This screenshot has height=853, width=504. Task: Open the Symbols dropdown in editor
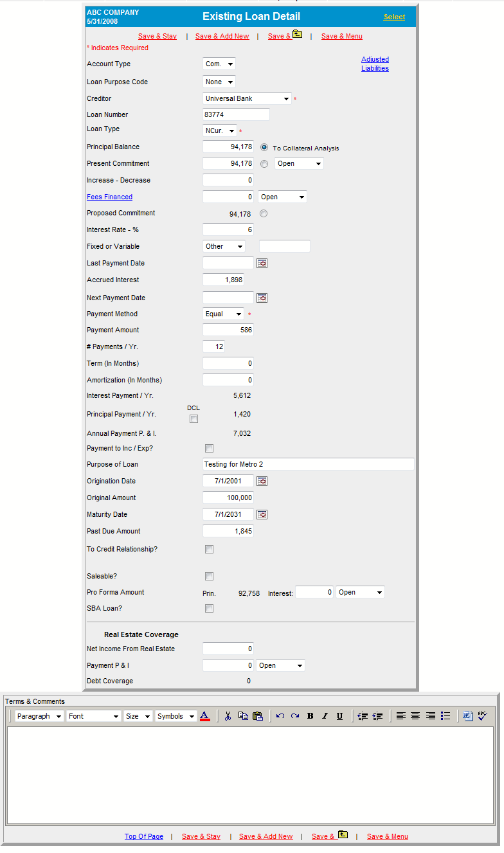176,716
